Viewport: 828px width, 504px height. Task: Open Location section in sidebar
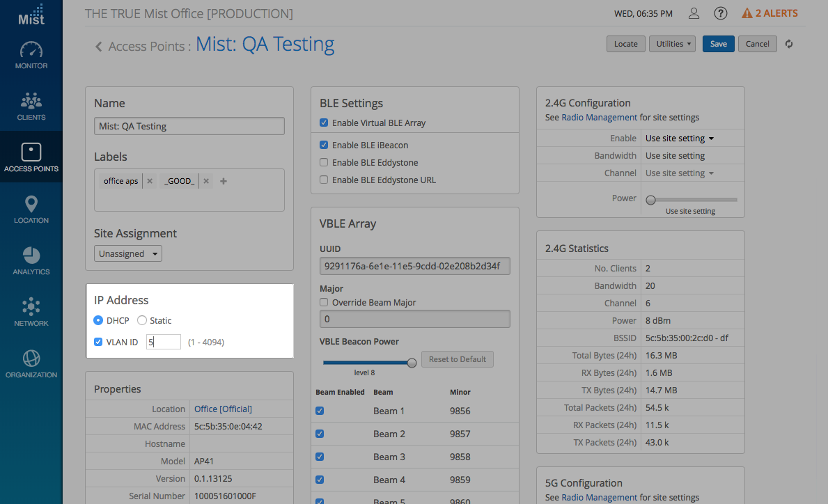tap(31, 210)
